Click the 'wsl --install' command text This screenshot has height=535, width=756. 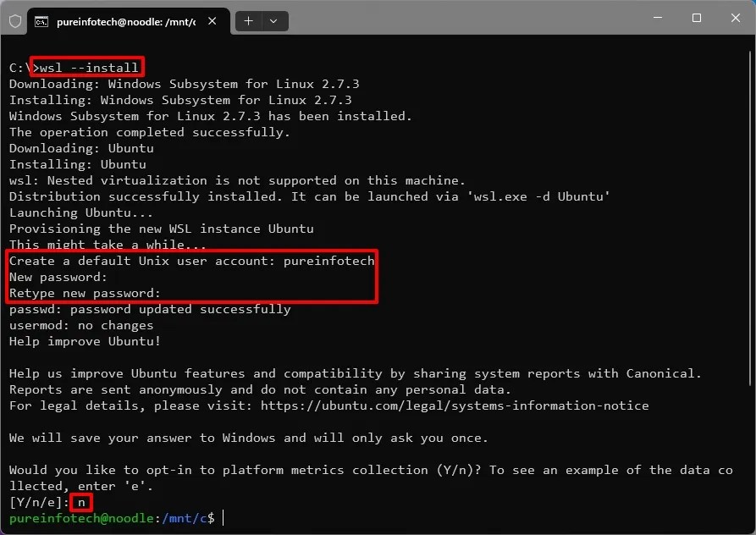click(x=89, y=68)
